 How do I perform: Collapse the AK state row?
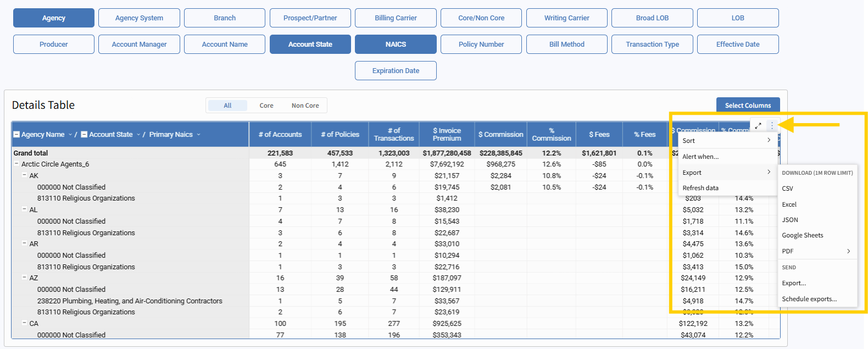pyautogui.click(x=24, y=175)
